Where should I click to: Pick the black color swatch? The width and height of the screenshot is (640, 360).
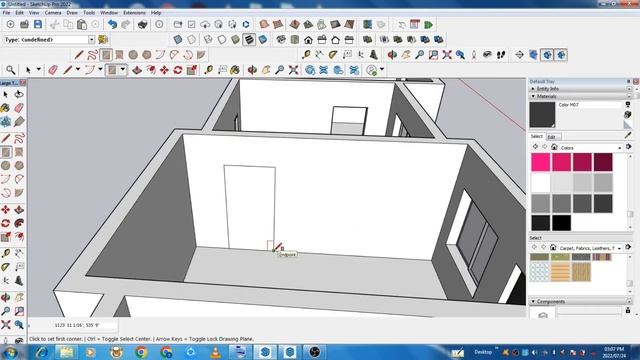pos(562,223)
